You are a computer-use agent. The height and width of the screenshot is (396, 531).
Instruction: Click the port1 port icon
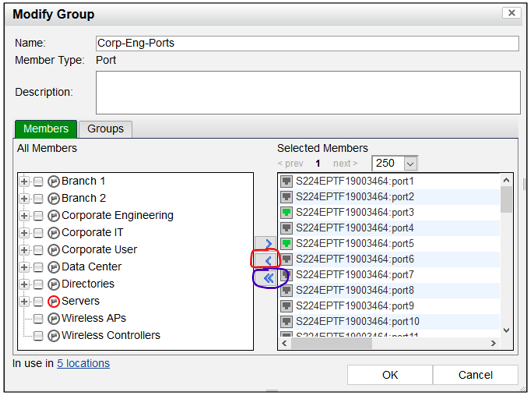pyautogui.click(x=286, y=182)
